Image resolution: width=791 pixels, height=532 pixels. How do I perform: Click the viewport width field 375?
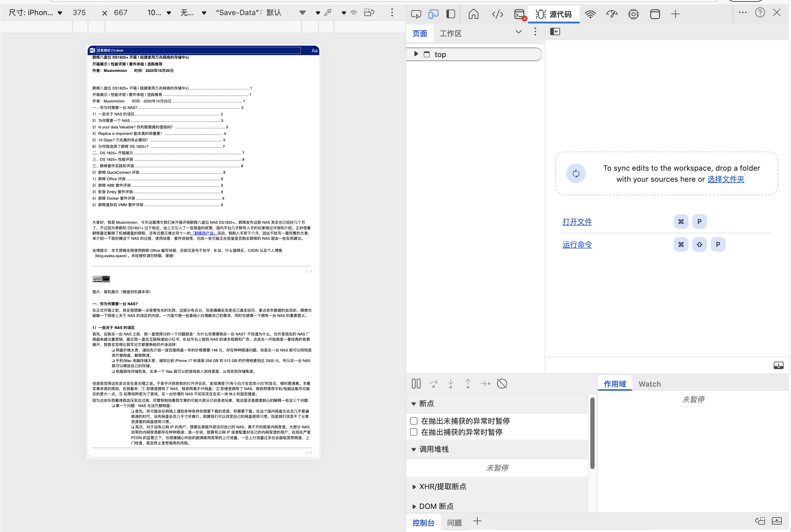pyautogui.click(x=79, y=13)
